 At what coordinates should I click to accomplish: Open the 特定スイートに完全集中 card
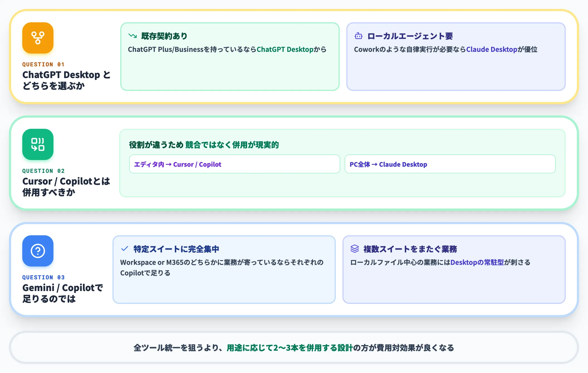(224, 270)
